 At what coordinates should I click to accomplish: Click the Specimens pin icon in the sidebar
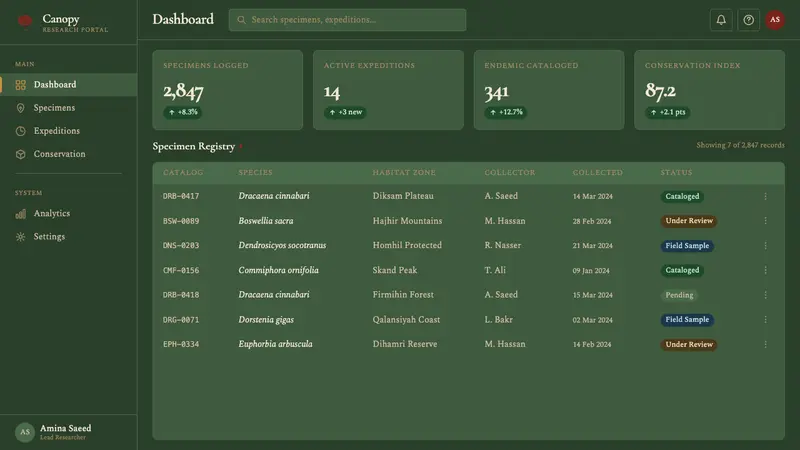20,108
